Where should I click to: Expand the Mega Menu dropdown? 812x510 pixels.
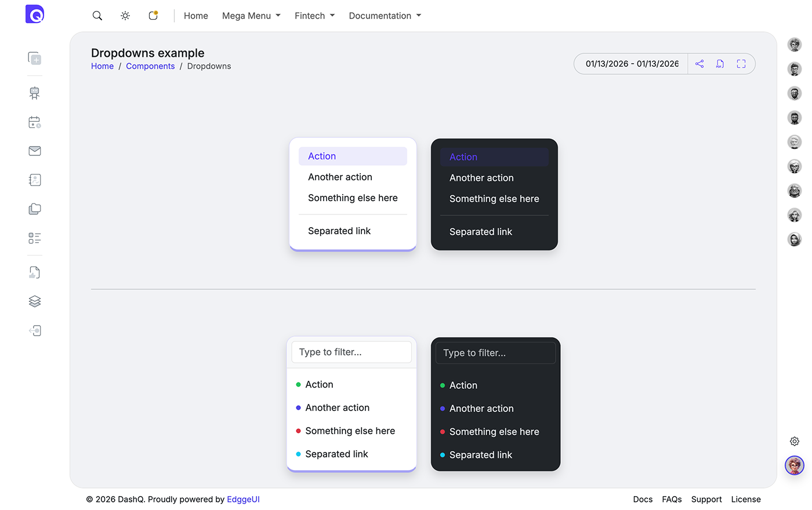pyautogui.click(x=251, y=16)
